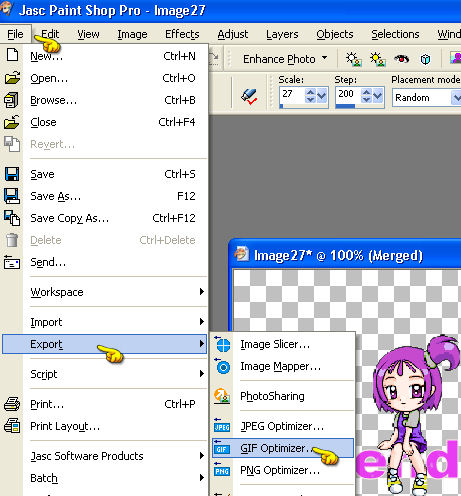The height and width of the screenshot is (496, 461).
Task: Click the Image Mapper icon
Action: point(223,366)
